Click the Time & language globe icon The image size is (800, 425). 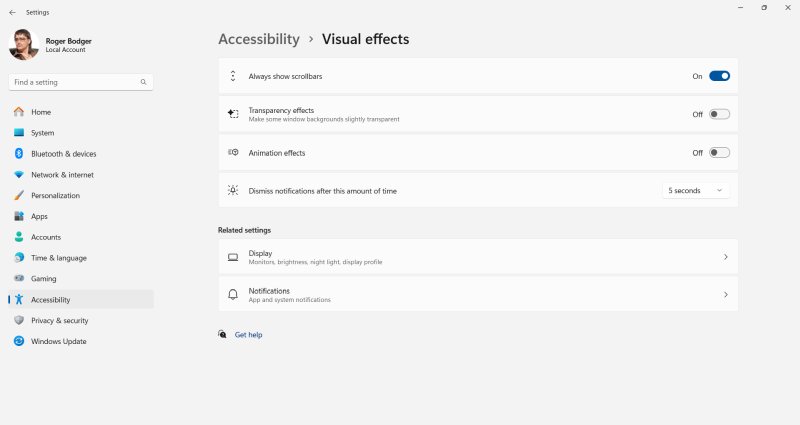coord(19,258)
